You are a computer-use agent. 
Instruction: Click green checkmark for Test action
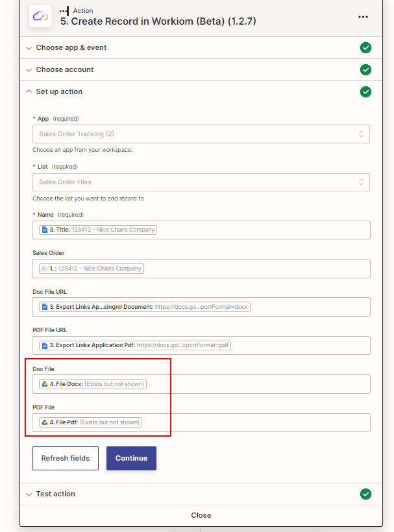[365, 494]
